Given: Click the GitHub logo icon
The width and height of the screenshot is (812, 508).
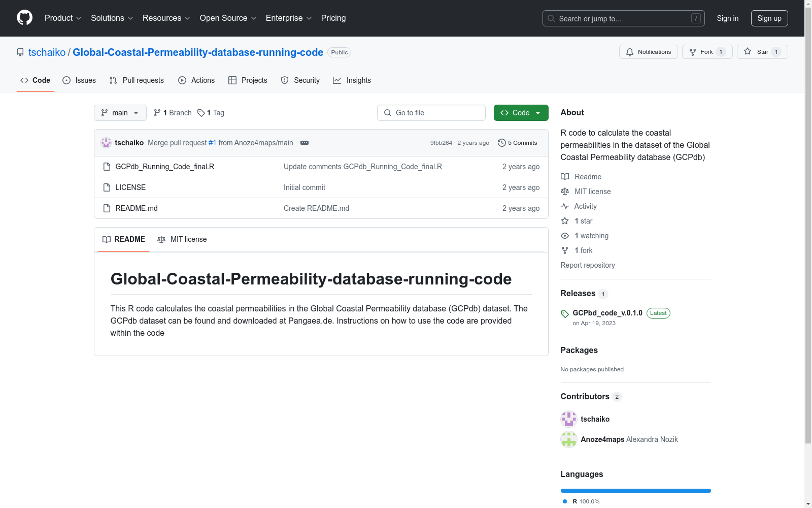Looking at the screenshot, I should point(24,18).
